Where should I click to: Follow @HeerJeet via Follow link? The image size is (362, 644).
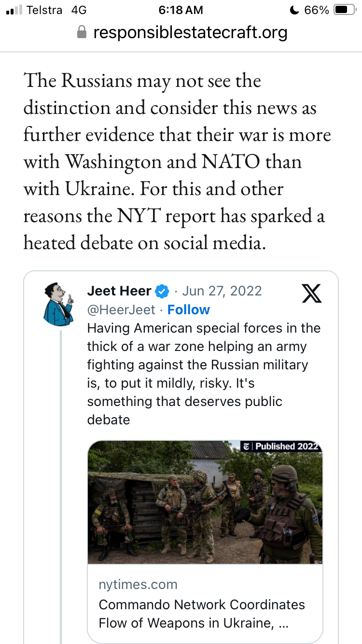(x=188, y=310)
